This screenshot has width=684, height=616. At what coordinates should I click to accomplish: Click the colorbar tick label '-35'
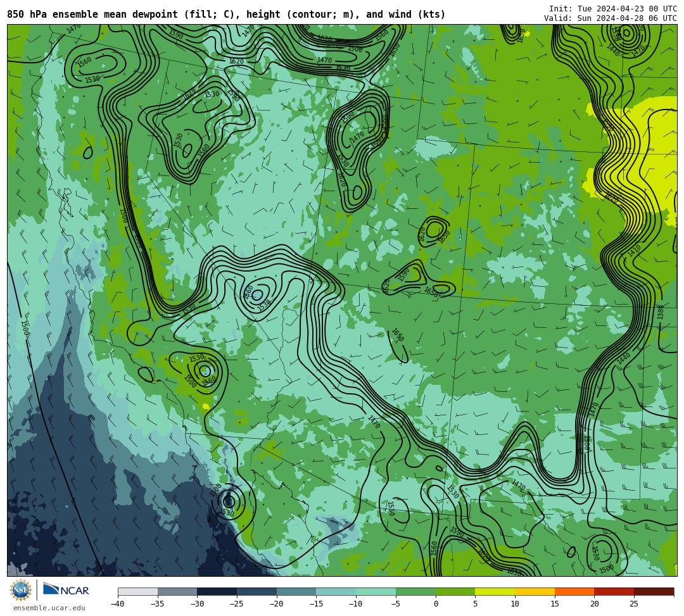[x=158, y=604]
